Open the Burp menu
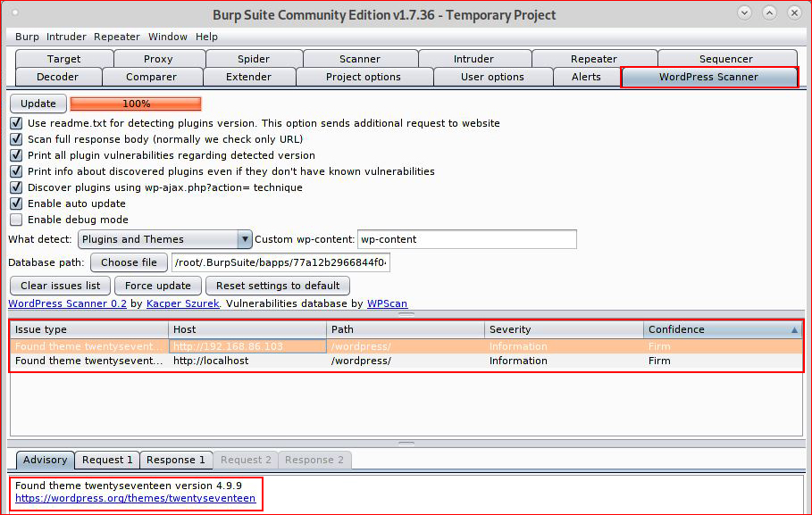 tap(27, 37)
